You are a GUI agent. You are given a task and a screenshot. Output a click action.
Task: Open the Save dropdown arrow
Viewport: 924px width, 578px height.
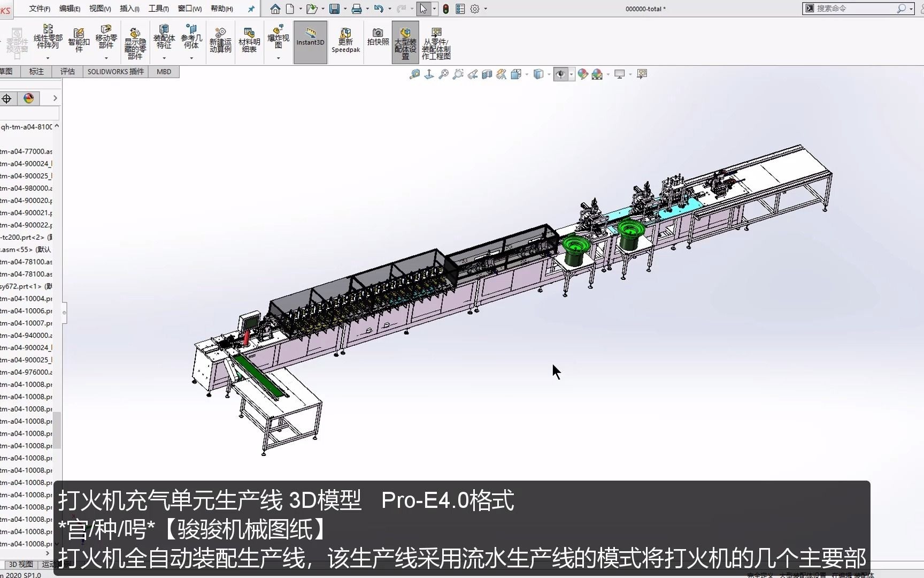345,9
